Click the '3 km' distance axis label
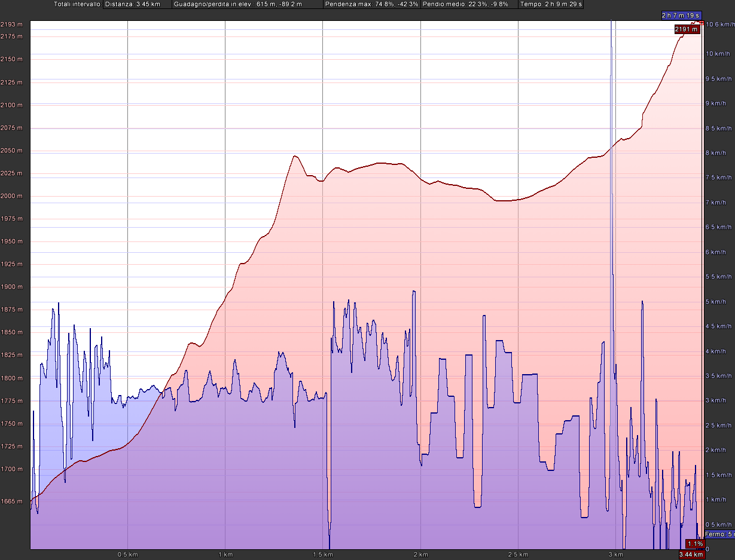Screen dimensions: 735x560 [x=615, y=555]
